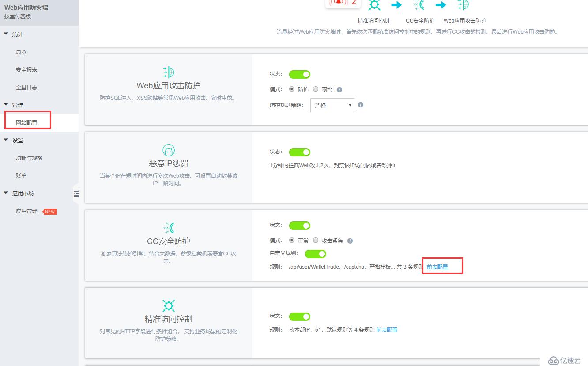Screen dimensions: 588x366
Task: Click the 恶意IP惩罚 rule description text
Action: (x=332, y=165)
